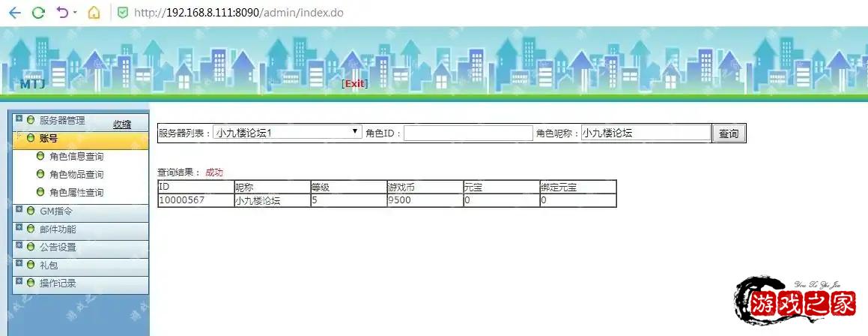Expand the 服务器管理 plus icon
This screenshot has height=336, width=868.
[x=19, y=119]
